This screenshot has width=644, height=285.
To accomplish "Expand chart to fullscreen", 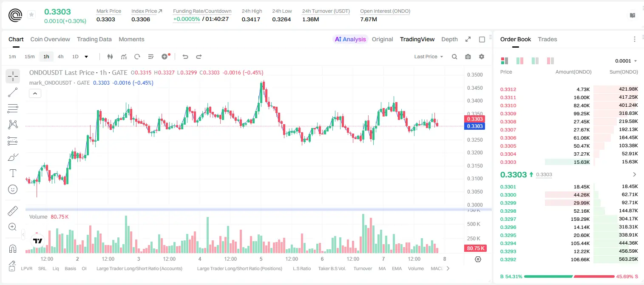I will point(468,39).
